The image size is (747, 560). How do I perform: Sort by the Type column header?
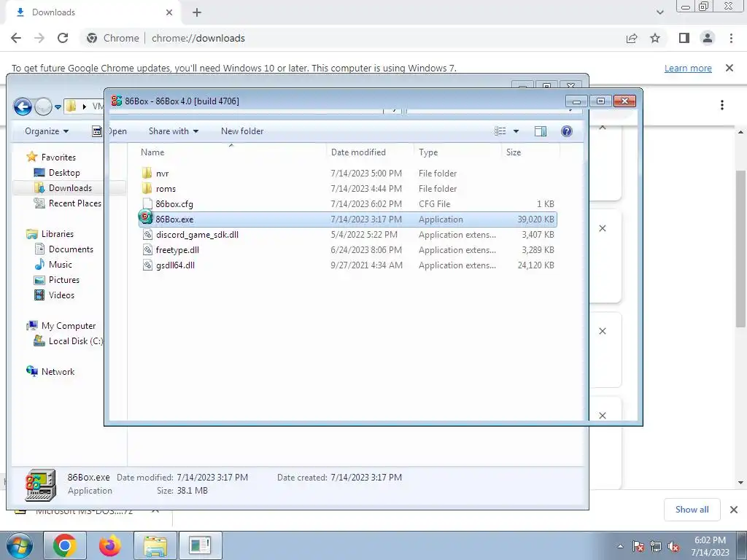(457, 152)
